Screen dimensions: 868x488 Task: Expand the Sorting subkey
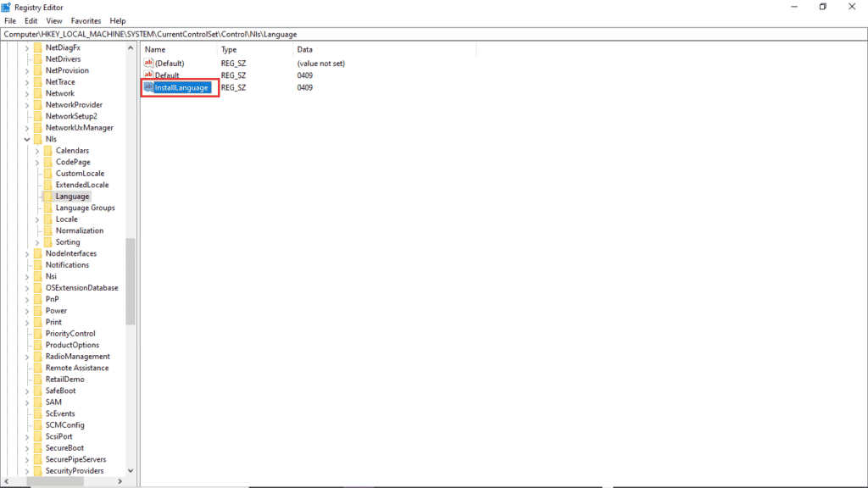[37, 242]
